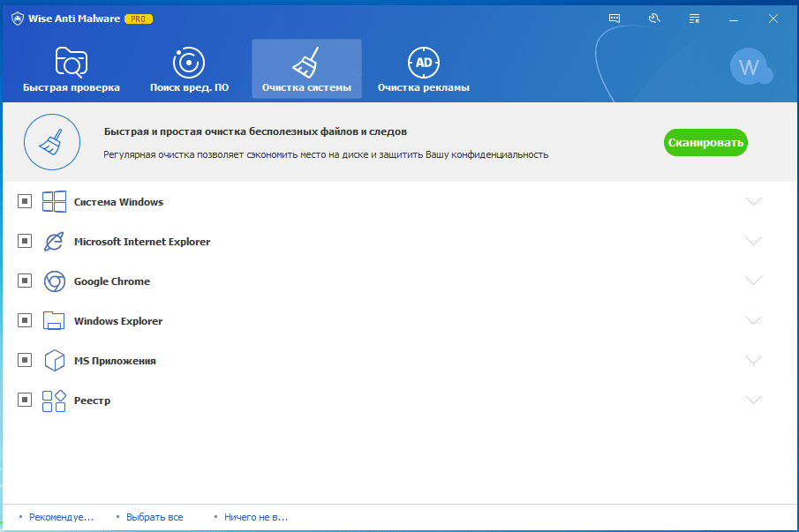Expand the Система Windows section chevron

point(753,201)
